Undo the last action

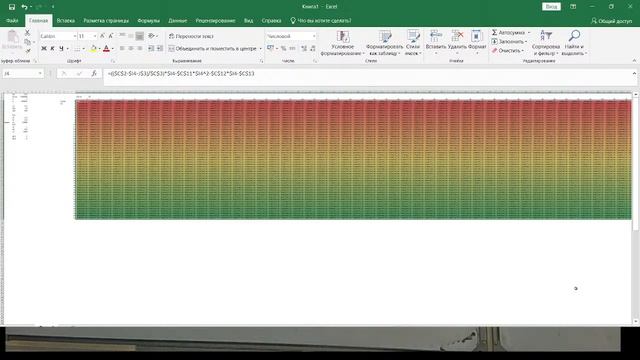coord(24,7)
